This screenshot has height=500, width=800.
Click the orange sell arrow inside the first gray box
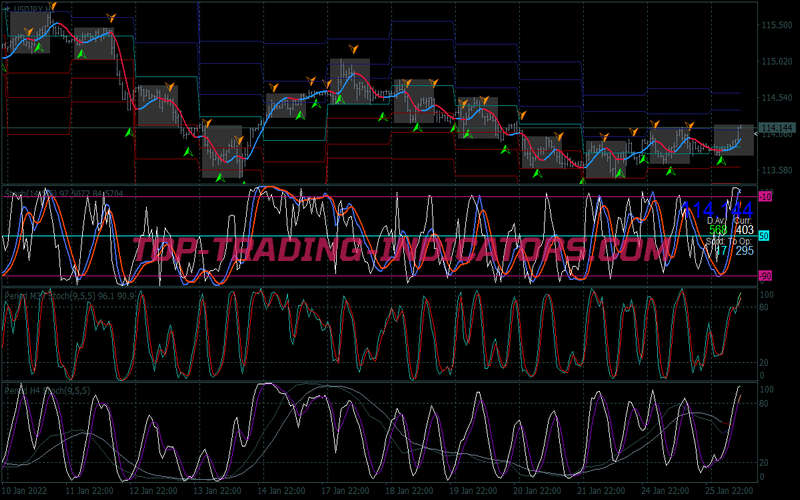click(29, 32)
